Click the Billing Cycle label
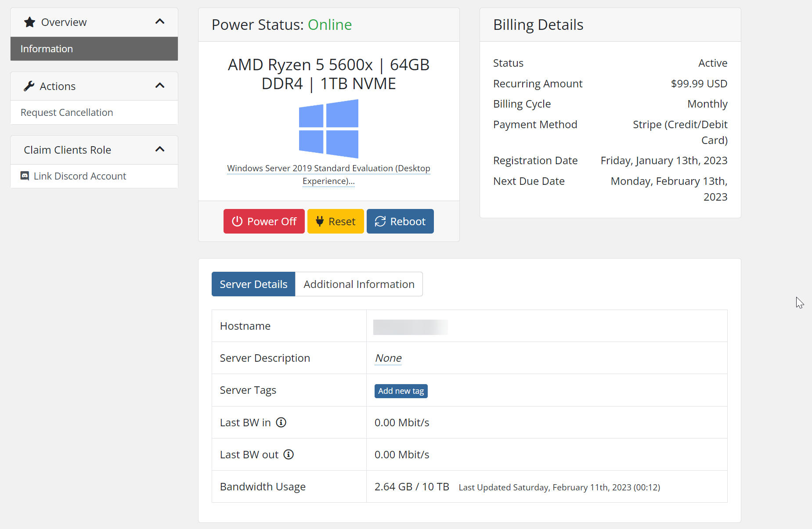This screenshot has height=529, width=812. 522,104
